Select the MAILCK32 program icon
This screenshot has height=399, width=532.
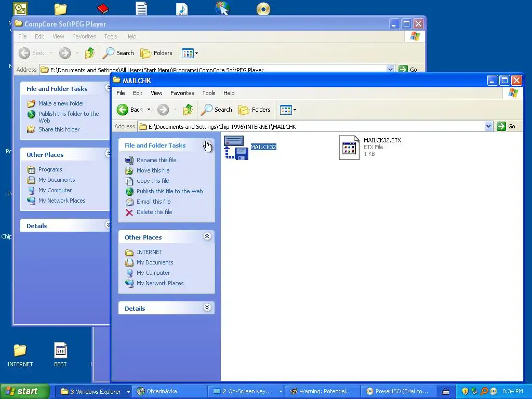[x=236, y=148]
